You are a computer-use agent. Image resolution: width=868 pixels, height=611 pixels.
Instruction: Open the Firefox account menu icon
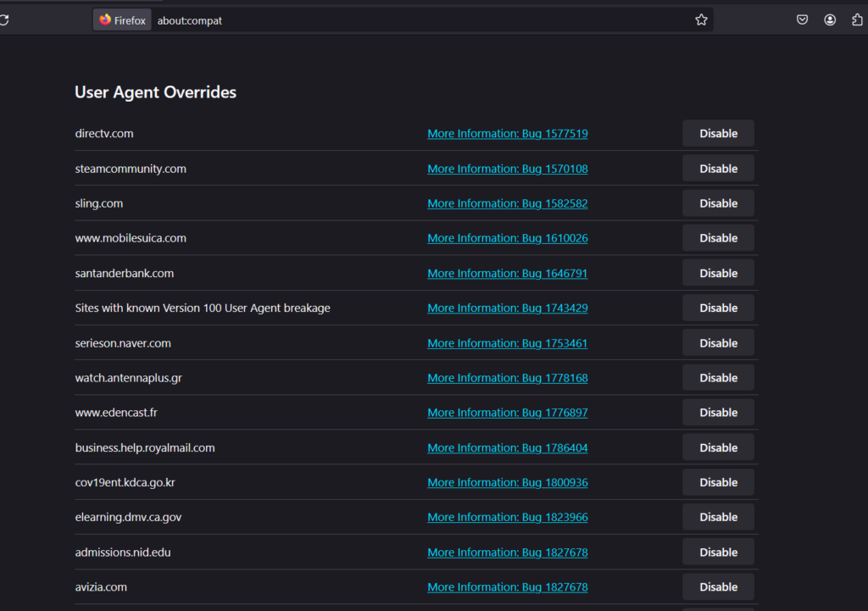(x=830, y=20)
